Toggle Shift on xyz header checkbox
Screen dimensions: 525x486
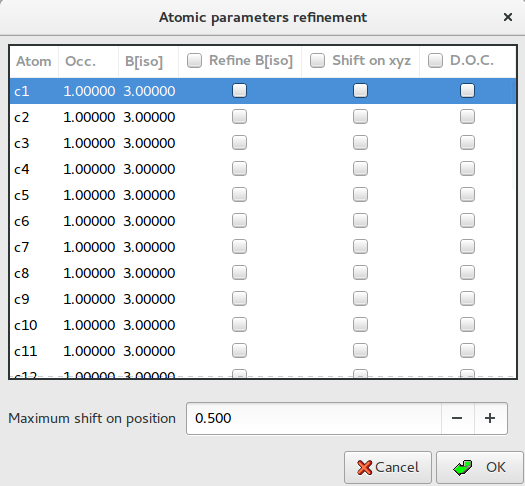click(317, 61)
